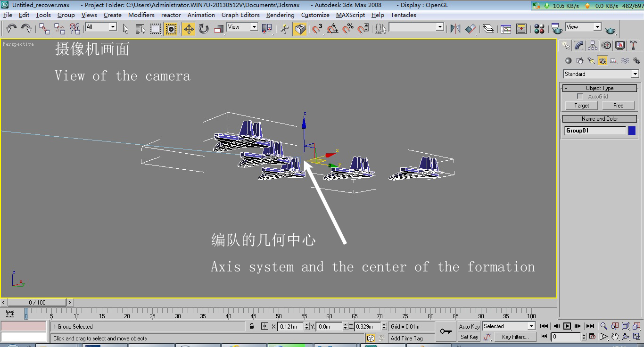Click the Target camera button
The height and width of the screenshot is (347, 644).
point(581,106)
